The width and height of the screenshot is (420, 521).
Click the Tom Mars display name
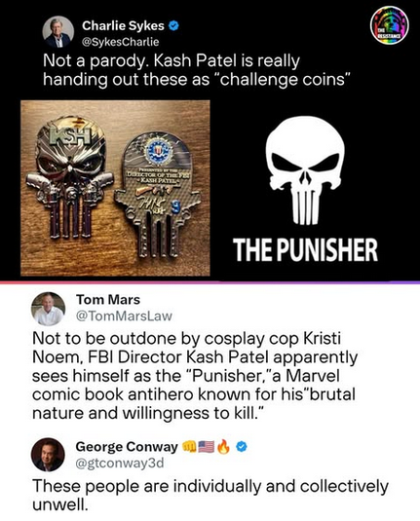tap(108, 299)
